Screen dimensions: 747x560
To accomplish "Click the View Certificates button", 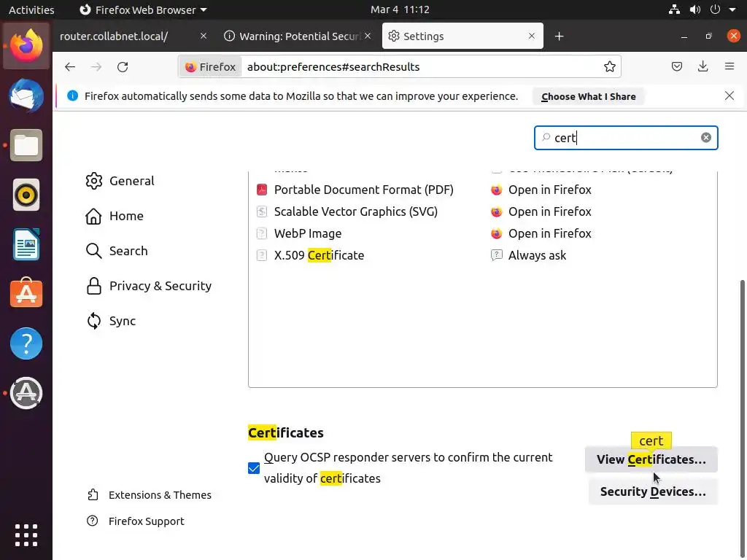I will (x=651, y=459).
